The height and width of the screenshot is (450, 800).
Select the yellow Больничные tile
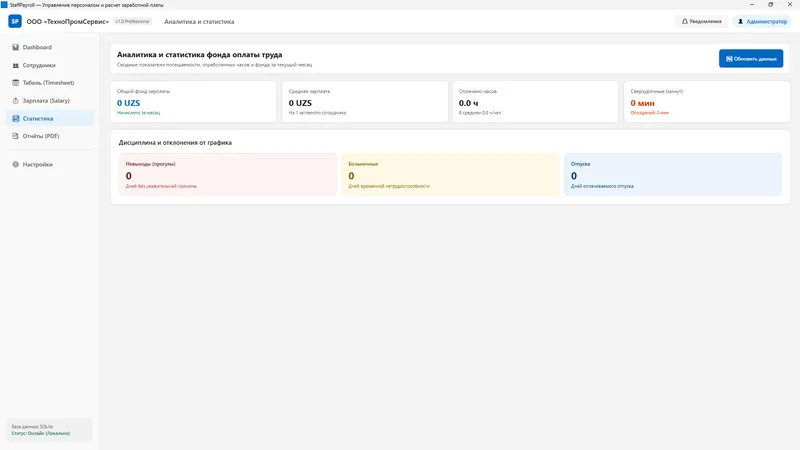pyautogui.click(x=450, y=174)
